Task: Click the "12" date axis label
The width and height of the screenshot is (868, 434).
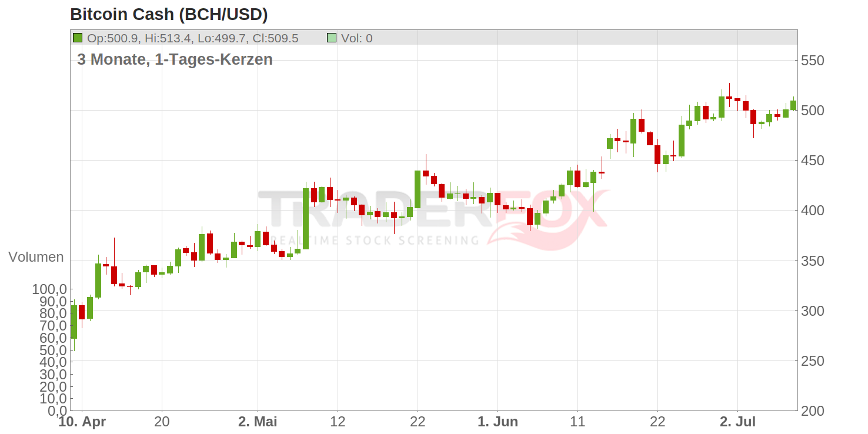Action: (337, 422)
